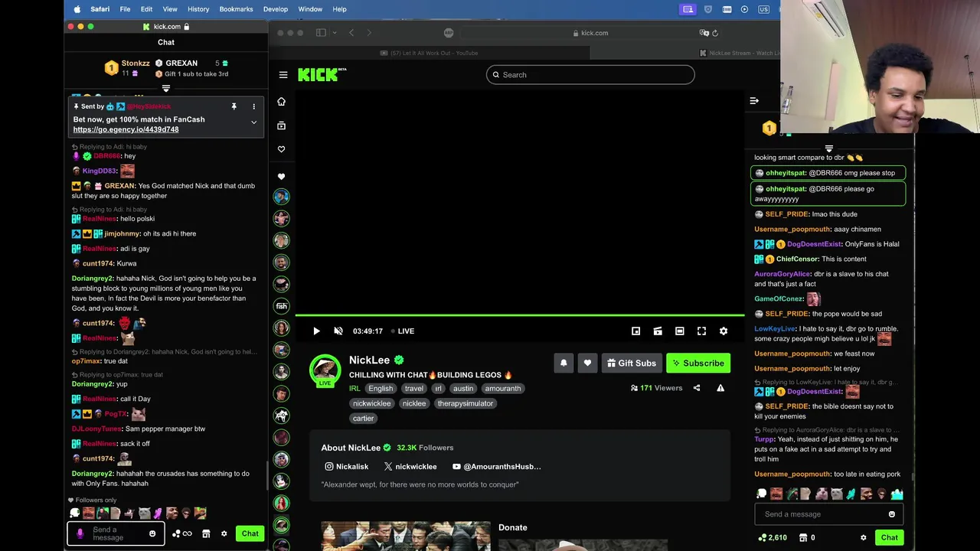Open AmouranthsHusb YouTube link
The height and width of the screenshot is (551, 980).
click(x=496, y=467)
